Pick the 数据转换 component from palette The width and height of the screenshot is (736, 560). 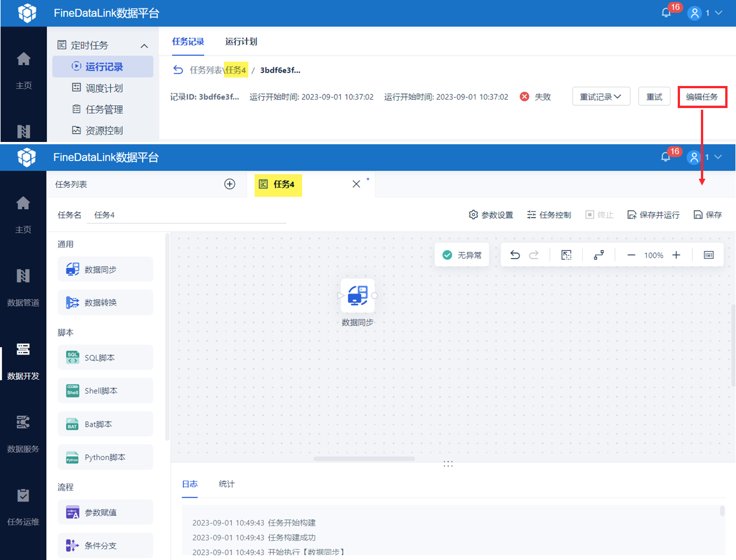(105, 303)
